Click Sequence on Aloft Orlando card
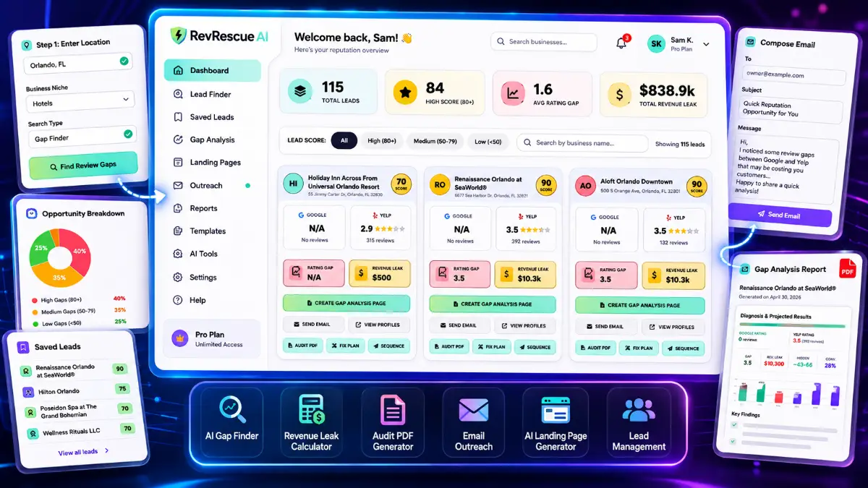 pos(683,348)
